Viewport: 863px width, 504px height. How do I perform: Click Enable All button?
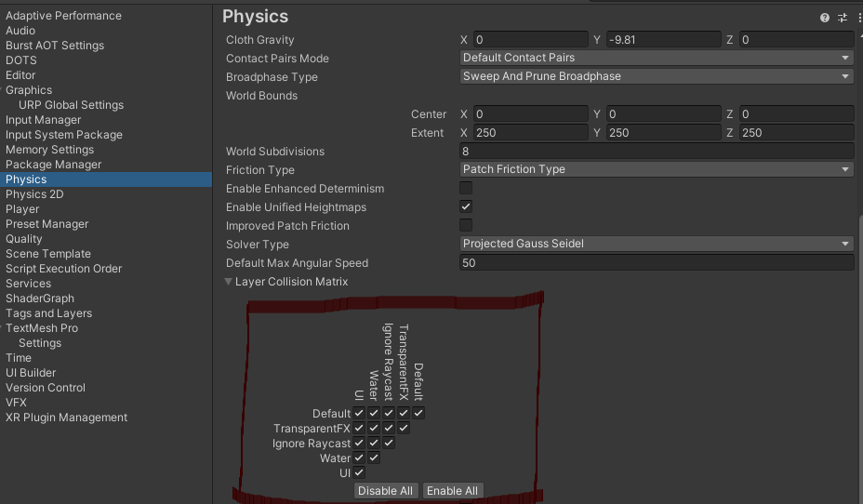click(x=452, y=490)
